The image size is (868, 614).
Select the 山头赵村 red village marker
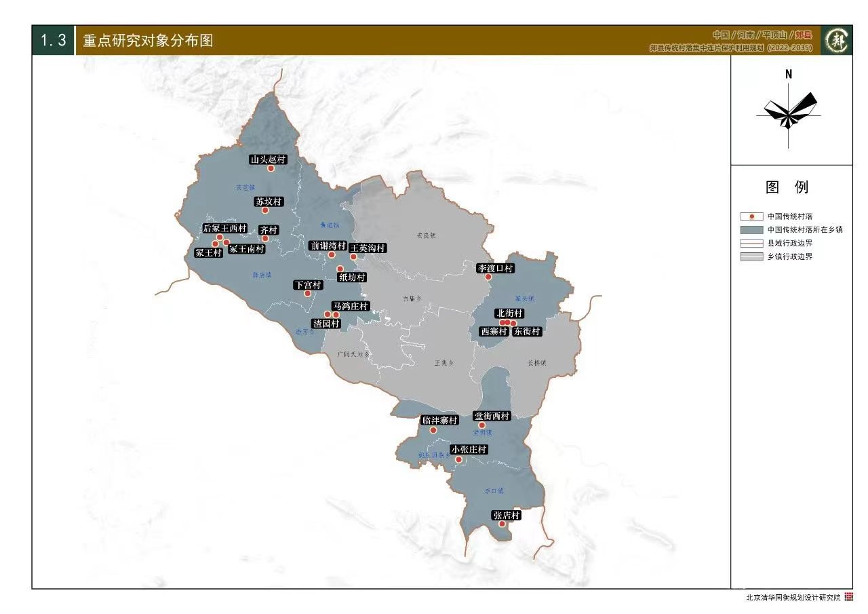coord(271,168)
